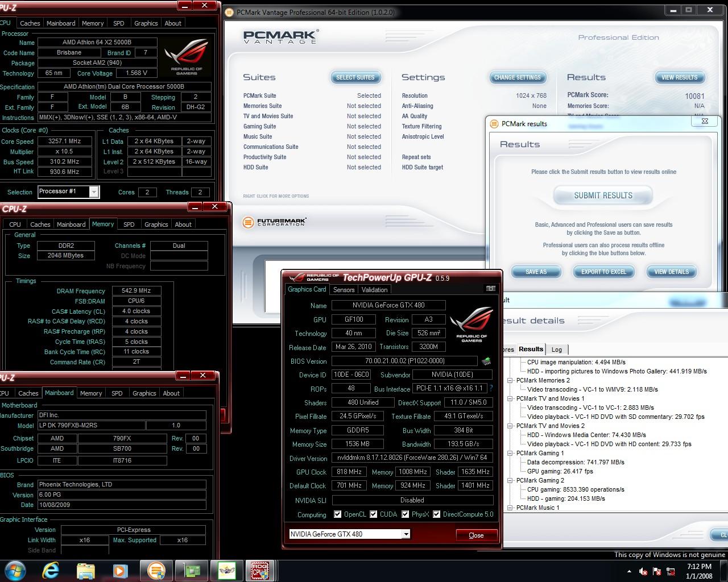
Task: Toggle OpenCL checkbox in GPU-Z
Action: (x=338, y=514)
